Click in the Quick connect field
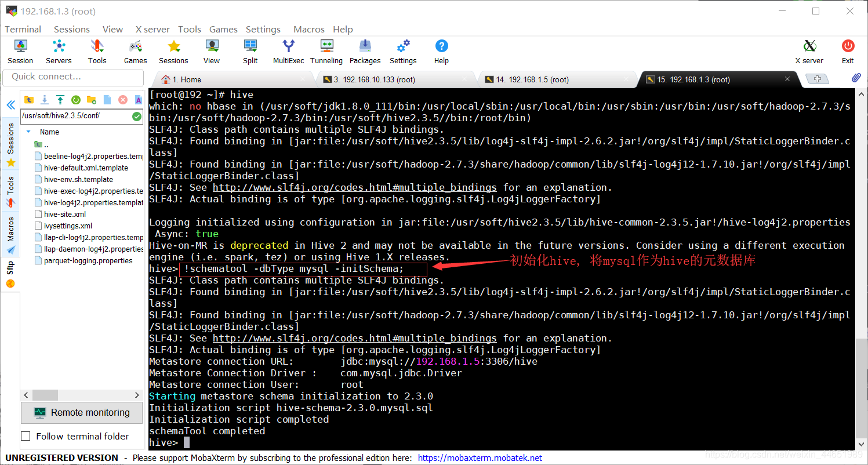Image resolution: width=868 pixels, height=465 pixels. (x=73, y=77)
